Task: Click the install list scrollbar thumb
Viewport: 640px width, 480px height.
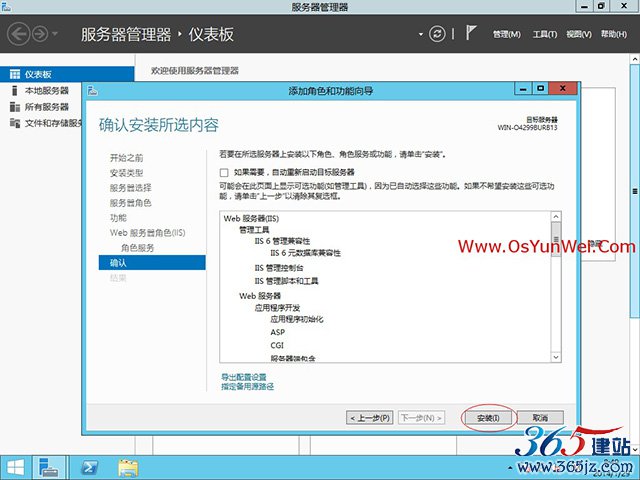Action: [556, 239]
